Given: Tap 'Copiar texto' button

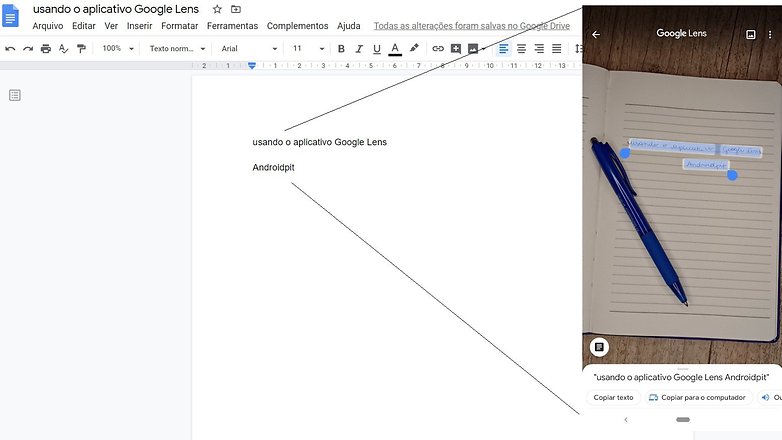Looking at the screenshot, I should (x=613, y=398).
